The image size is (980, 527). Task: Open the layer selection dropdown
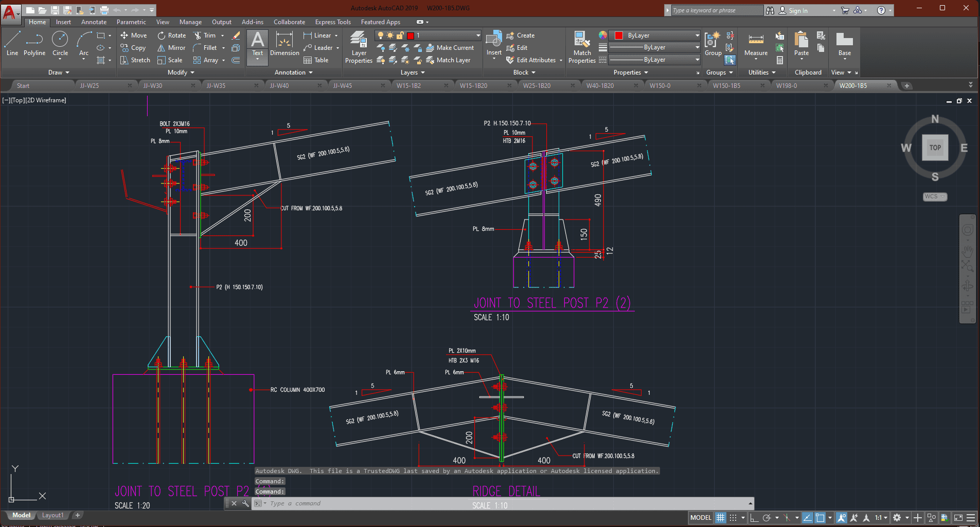point(478,35)
